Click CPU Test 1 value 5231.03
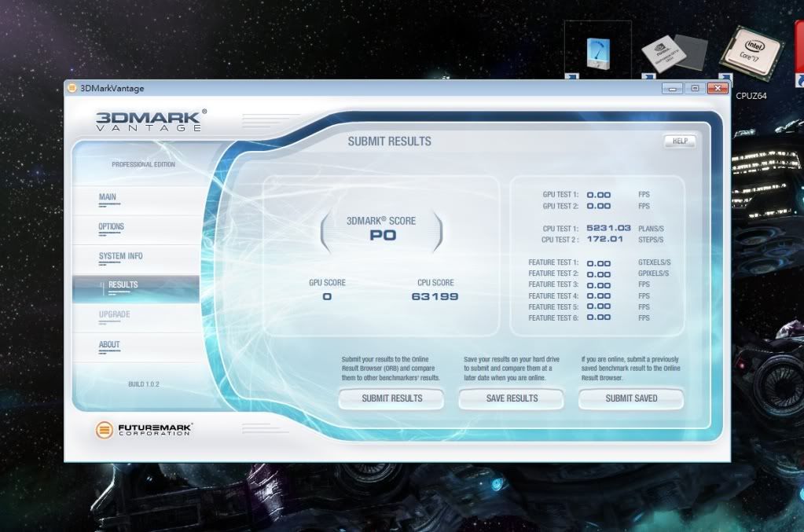The image size is (804, 532). tap(608, 228)
